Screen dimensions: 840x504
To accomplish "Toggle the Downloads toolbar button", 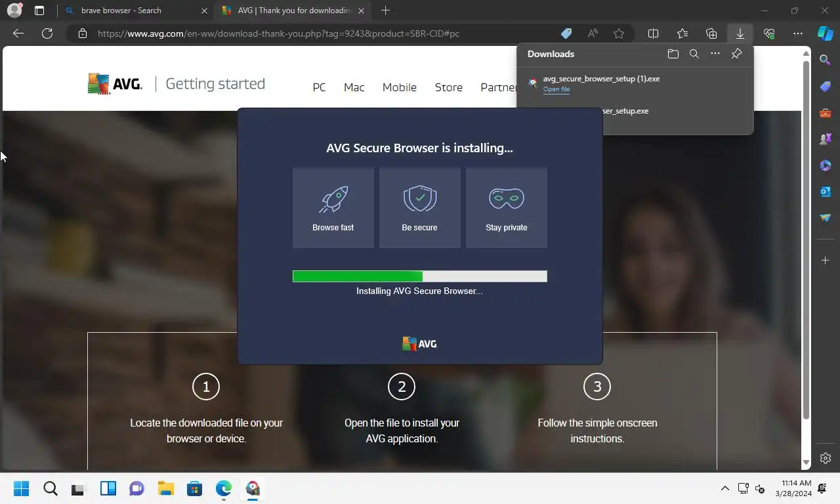I will coord(740,33).
